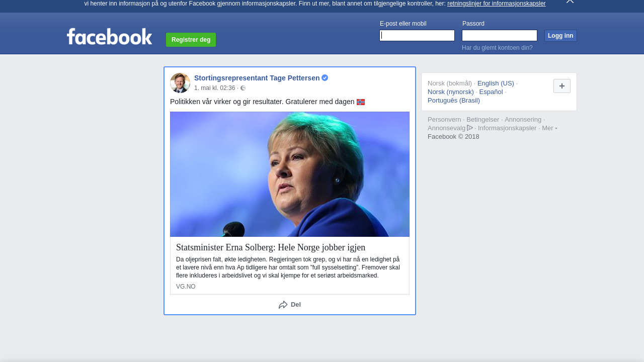Click the verified badge next to Tage Pettersen
This screenshot has width=644, height=362.
click(325, 78)
